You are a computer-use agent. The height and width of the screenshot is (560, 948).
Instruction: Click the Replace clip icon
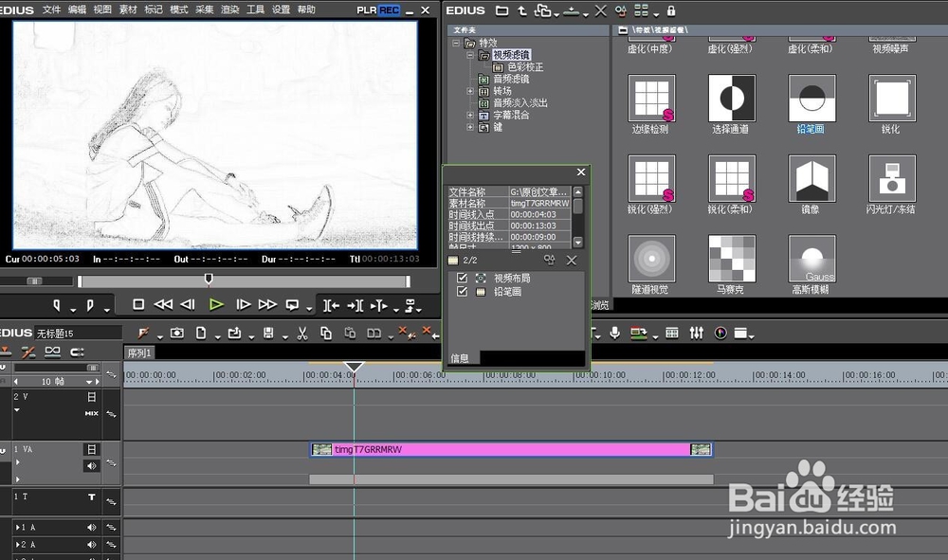pyautogui.click(x=374, y=334)
